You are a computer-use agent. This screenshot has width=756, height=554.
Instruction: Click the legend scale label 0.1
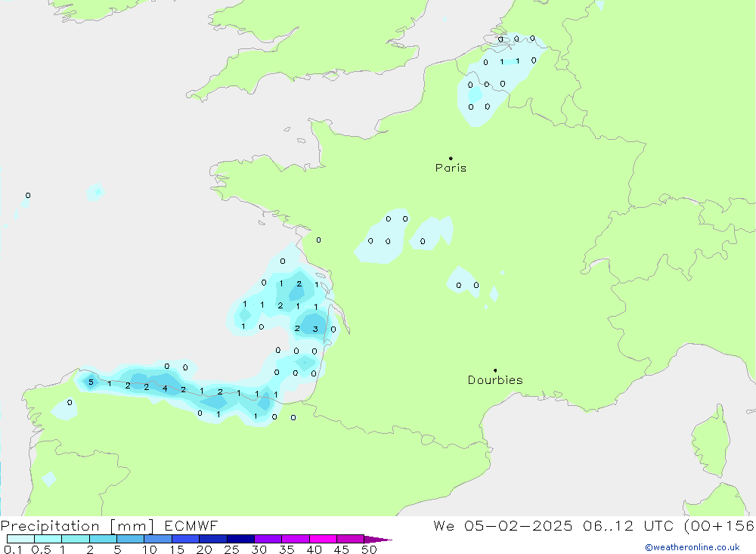(x=12, y=549)
